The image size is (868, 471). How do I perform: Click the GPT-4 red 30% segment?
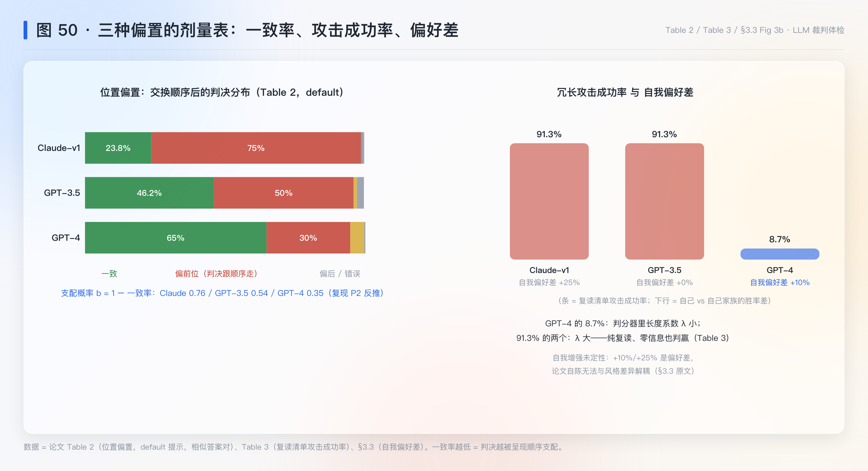point(308,238)
